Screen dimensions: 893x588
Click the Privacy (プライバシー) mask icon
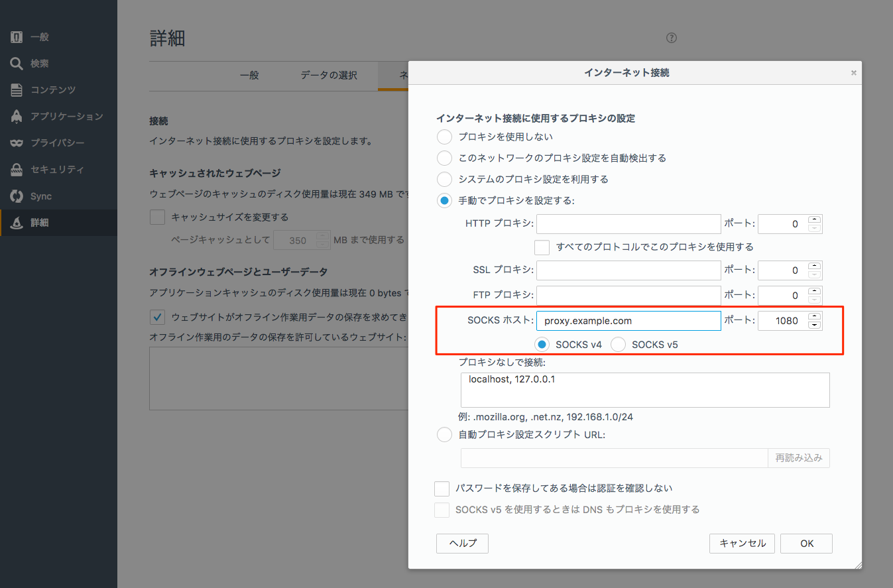[17, 143]
